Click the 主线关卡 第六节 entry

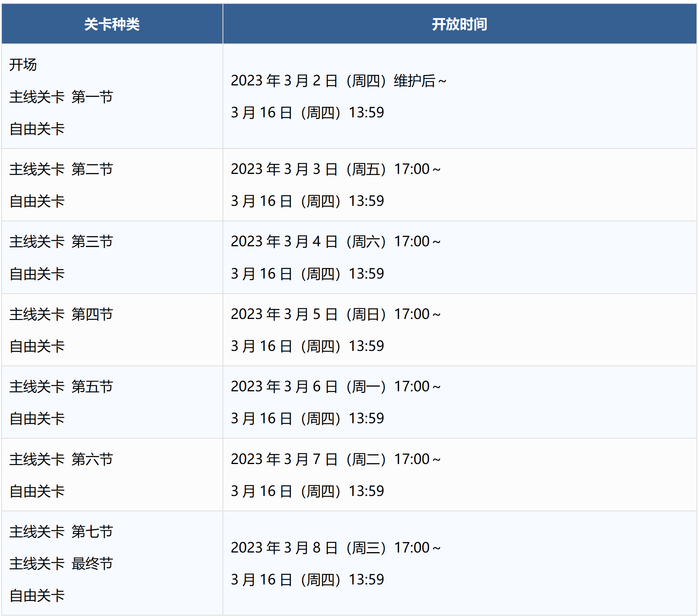click(61, 459)
